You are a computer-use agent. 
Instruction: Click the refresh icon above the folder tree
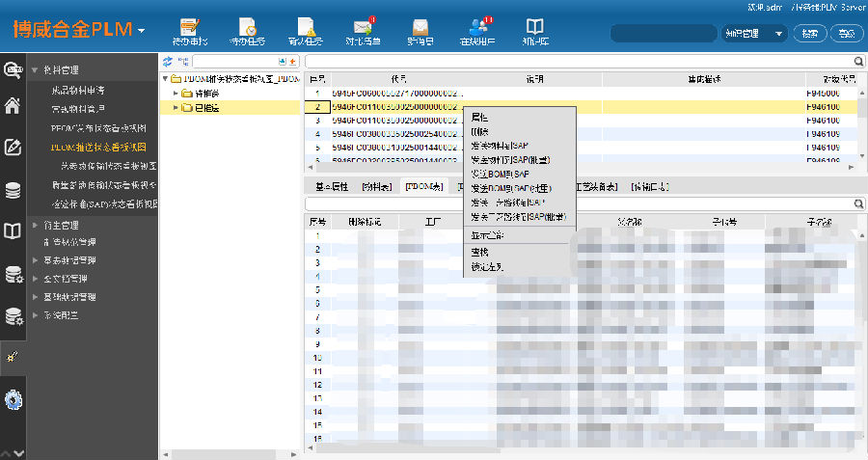click(168, 61)
